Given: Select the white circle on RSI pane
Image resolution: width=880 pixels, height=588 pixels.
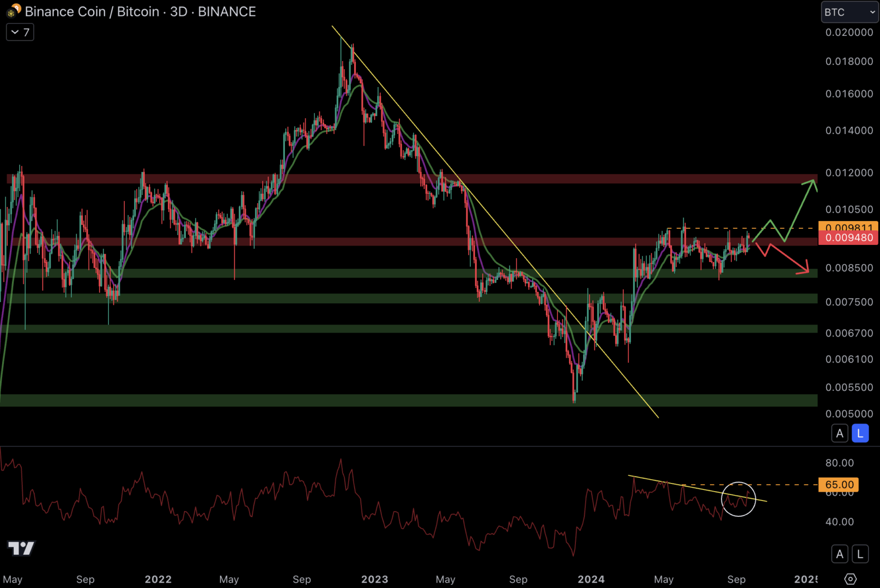Looking at the screenshot, I should point(738,483).
